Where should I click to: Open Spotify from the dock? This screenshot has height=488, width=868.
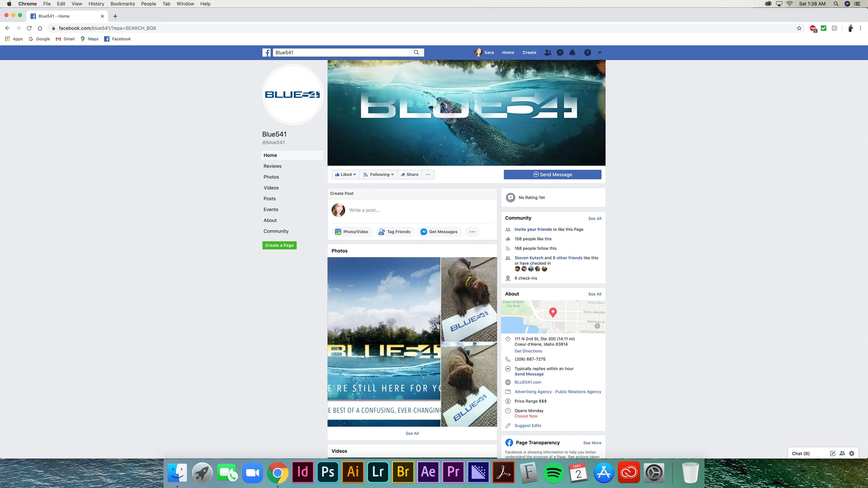pyautogui.click(x=553, y=472)
